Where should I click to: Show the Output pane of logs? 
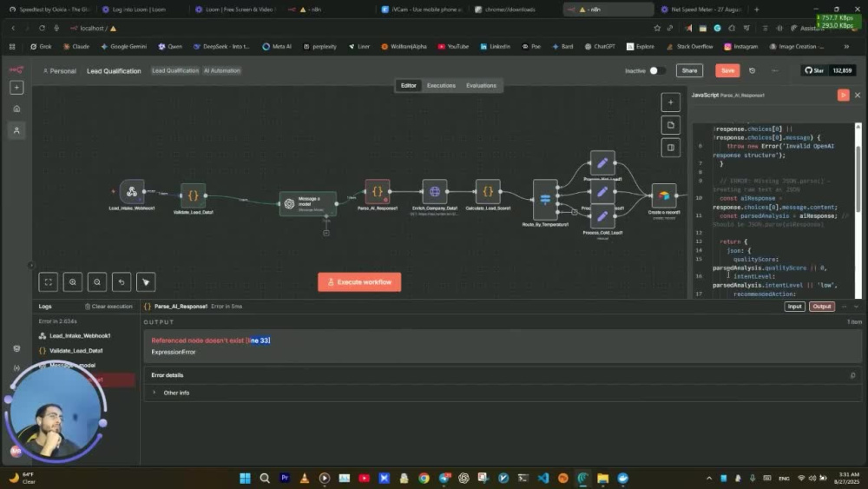[x=821, y=307]
